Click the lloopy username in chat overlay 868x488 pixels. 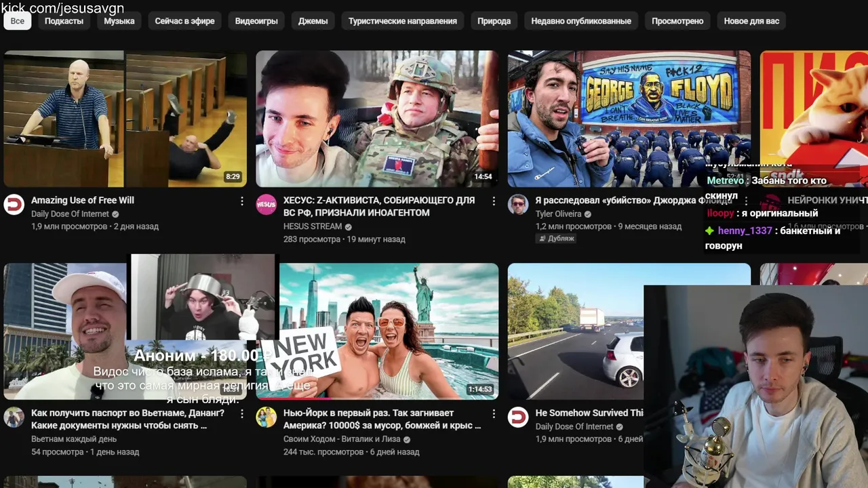tap(720, 213)
